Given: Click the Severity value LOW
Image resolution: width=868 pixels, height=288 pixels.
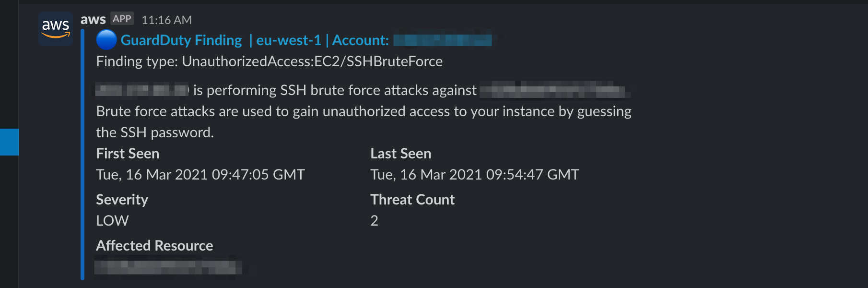Looking at the screenshot, I should (112, 221).
